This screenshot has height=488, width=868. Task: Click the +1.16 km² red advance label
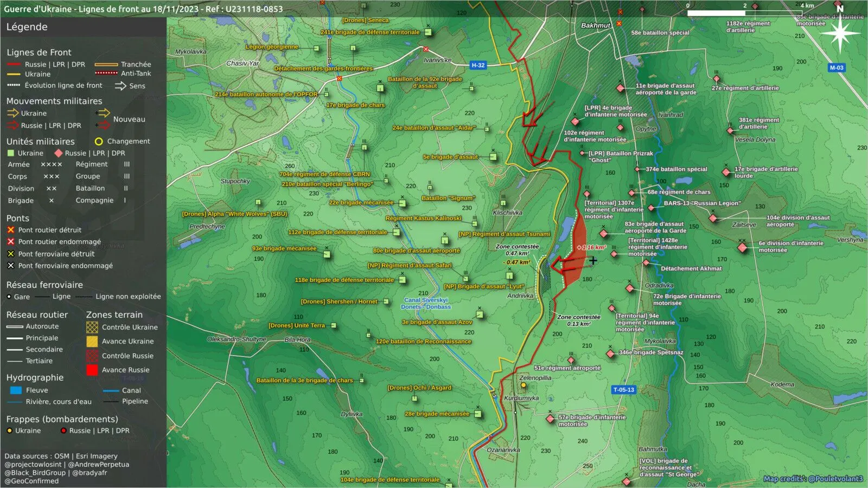coord(591,247)
